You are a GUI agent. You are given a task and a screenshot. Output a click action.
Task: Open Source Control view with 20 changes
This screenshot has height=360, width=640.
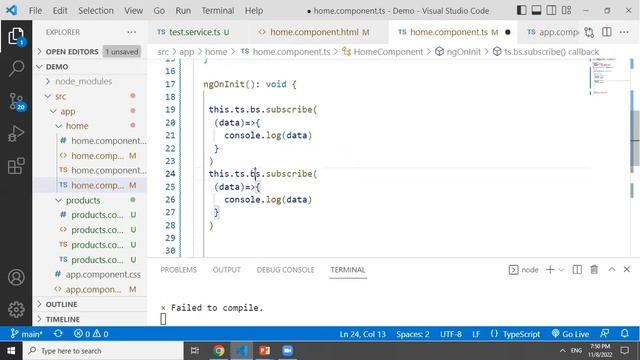tap(16, 101)
